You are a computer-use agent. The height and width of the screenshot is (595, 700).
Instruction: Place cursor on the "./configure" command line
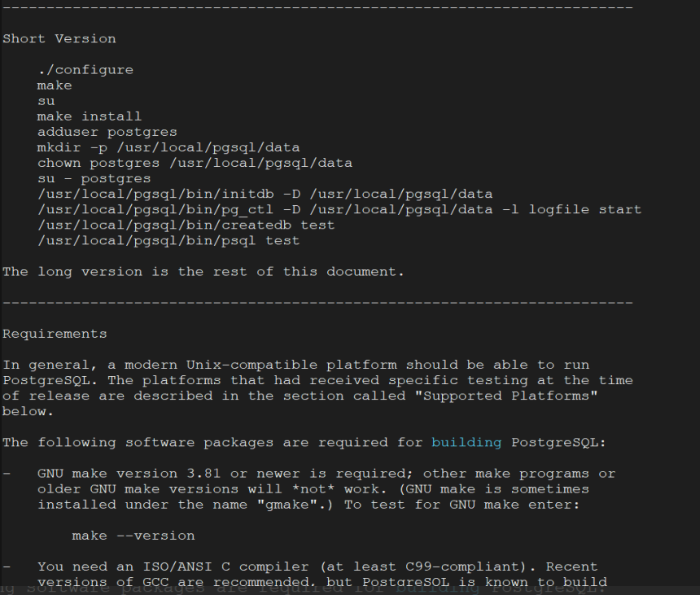85,70
